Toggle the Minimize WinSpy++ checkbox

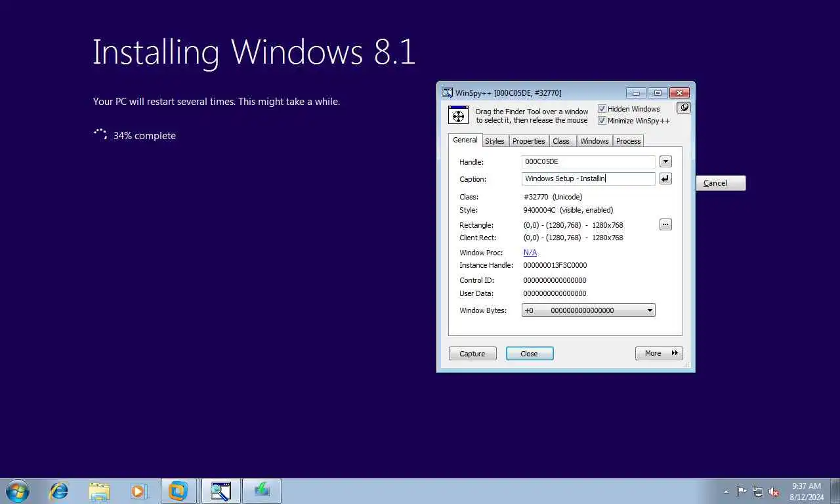point(602,121)
